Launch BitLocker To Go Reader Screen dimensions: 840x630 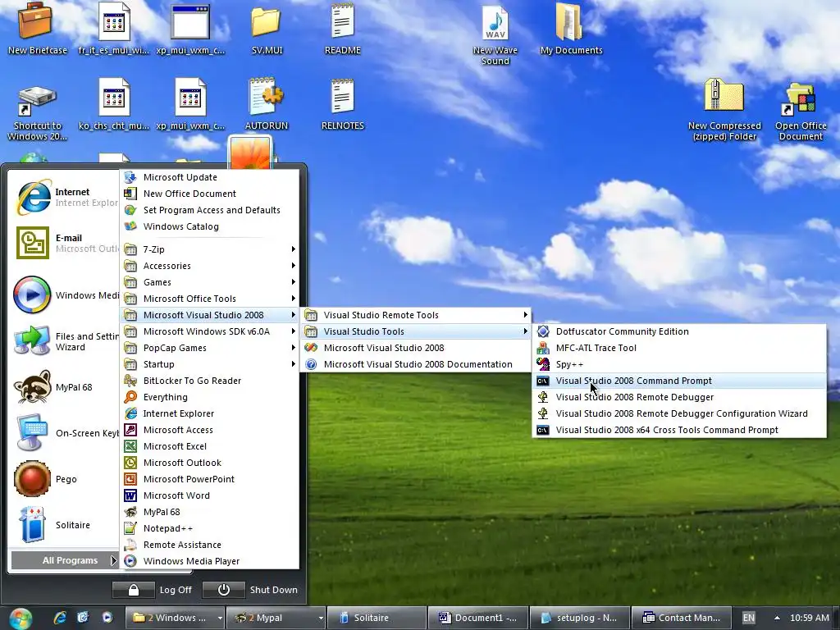[x=210, y=381]
